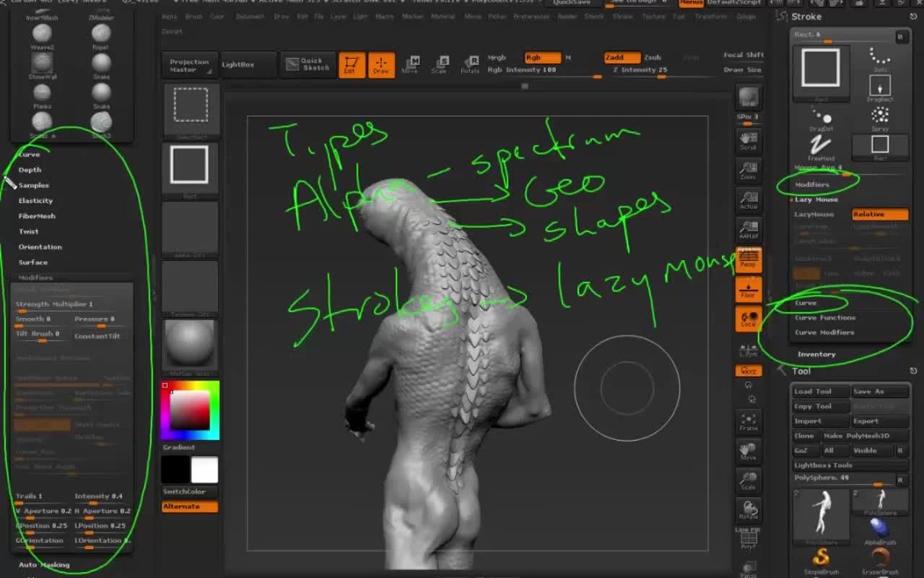This screenshot has width=924, height=578.
Task: Select the EraserBrush tool
Action: coord(880,561)
